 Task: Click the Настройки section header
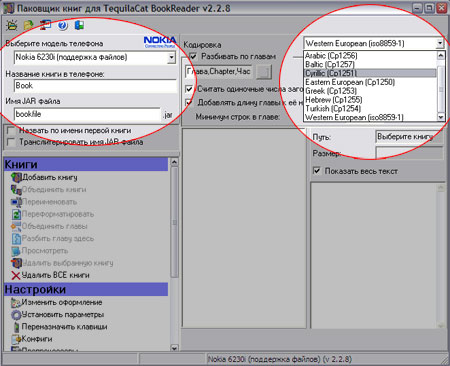tap(86, 289)
